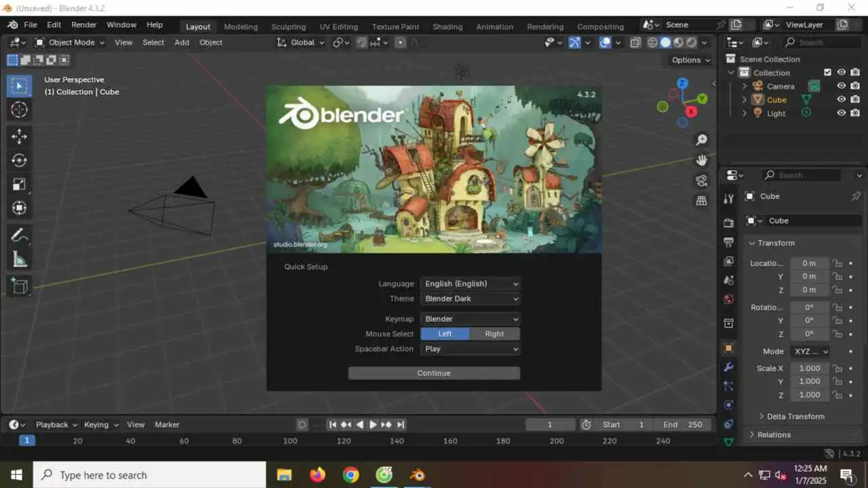Select the Rotate tool
Viewport: 868px width, 488px height.
coord(19,161)
